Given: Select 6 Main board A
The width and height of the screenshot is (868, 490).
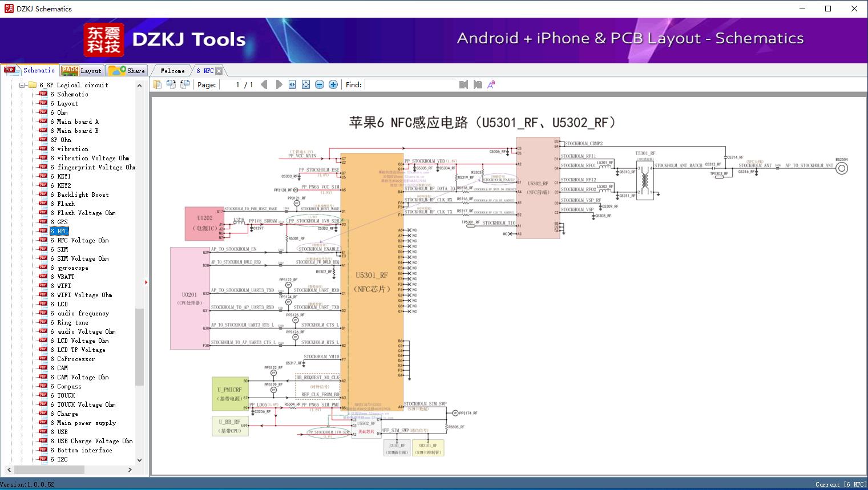Looking at the screenshot, I should tap(74, 122).
